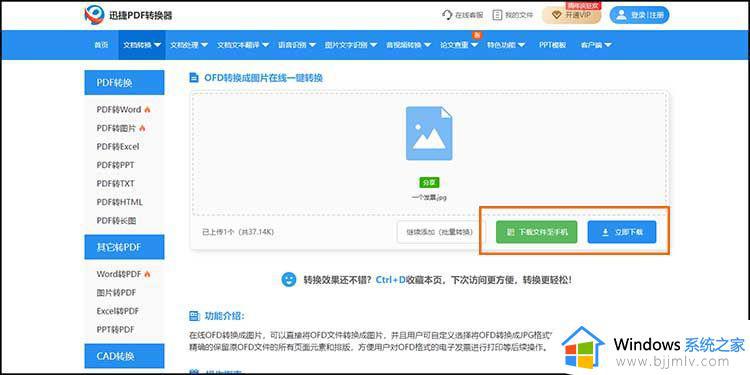
Task: Open 在线客服 headset support
Action: pyautogui.click(x=463, y=15)
